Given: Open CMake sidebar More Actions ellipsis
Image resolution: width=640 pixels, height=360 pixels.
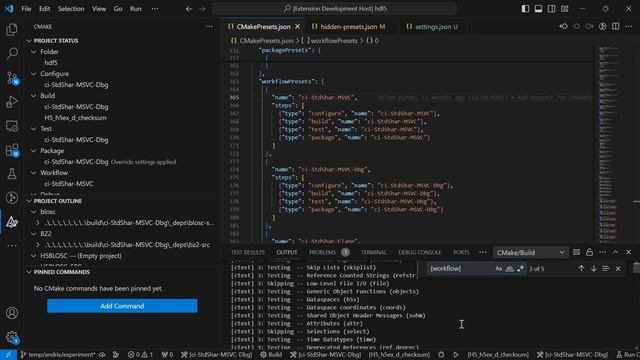Looking at the screenshot, I should (209, 27).
